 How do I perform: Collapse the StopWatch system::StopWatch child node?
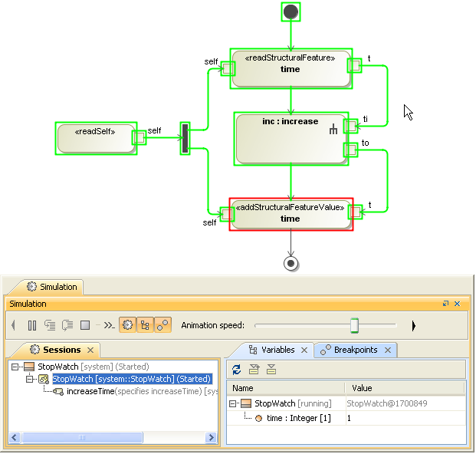pos(31,379)
